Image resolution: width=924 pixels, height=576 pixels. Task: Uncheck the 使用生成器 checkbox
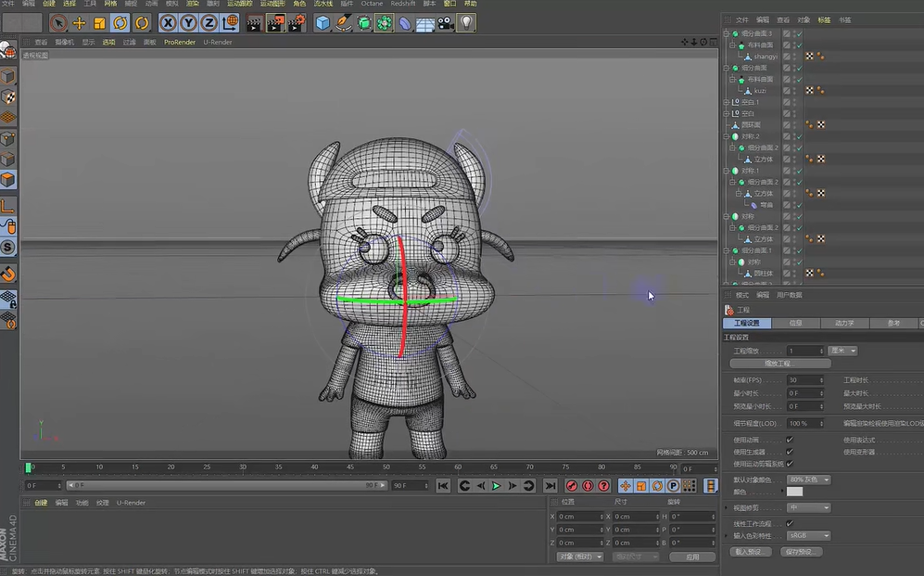[x=790, y=452]
